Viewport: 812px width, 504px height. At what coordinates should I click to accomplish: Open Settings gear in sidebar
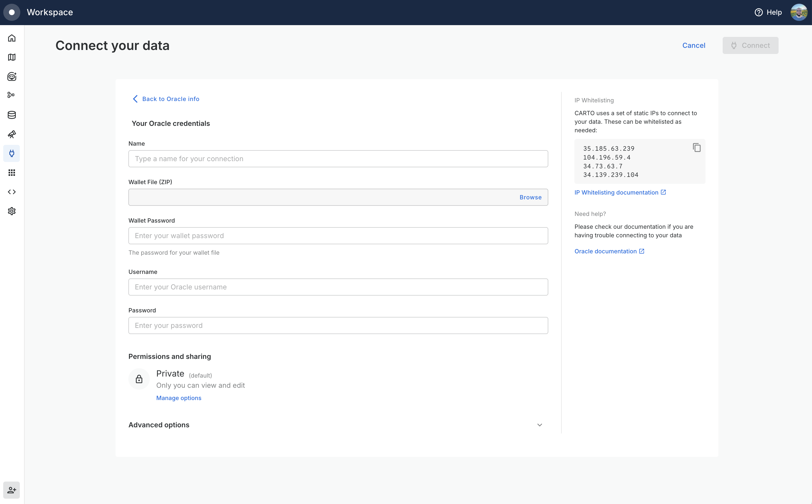click(x=12, y=211)
